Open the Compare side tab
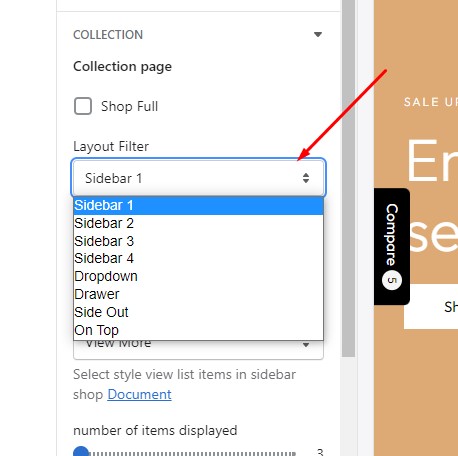Screen dimensions: 458x456 [x=392, y=246]
